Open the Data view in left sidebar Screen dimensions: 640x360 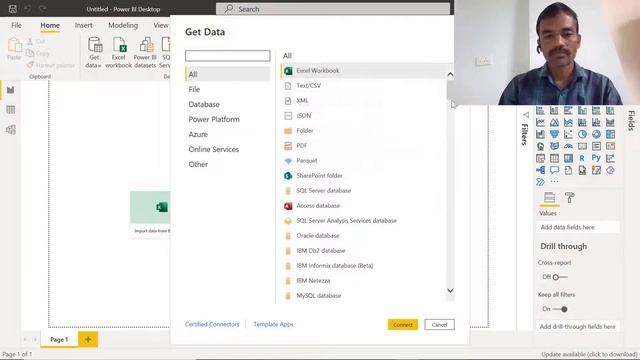coord(11,109)
